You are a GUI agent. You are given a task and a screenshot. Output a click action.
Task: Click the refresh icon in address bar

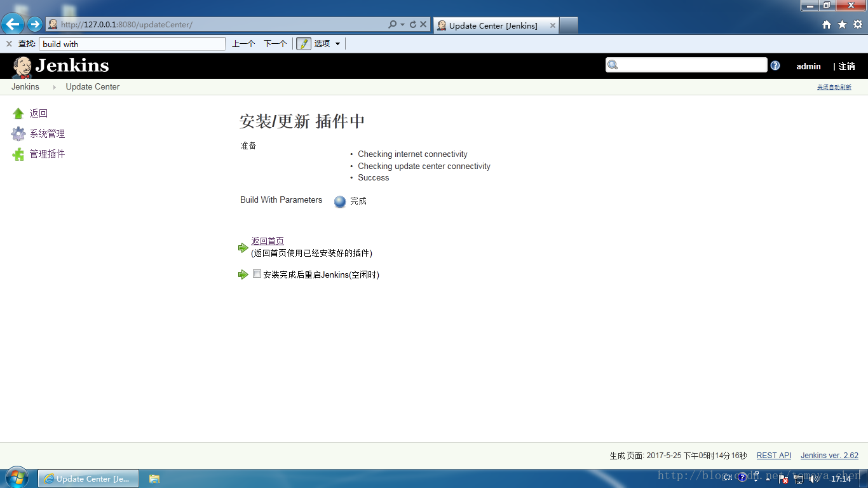point(413,24)
